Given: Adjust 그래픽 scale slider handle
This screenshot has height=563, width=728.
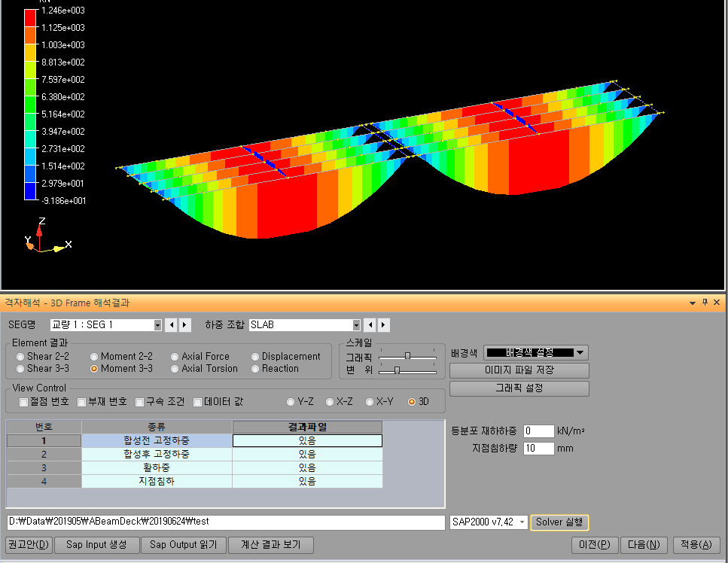Looking at the screenshot, I should [407, 356].
